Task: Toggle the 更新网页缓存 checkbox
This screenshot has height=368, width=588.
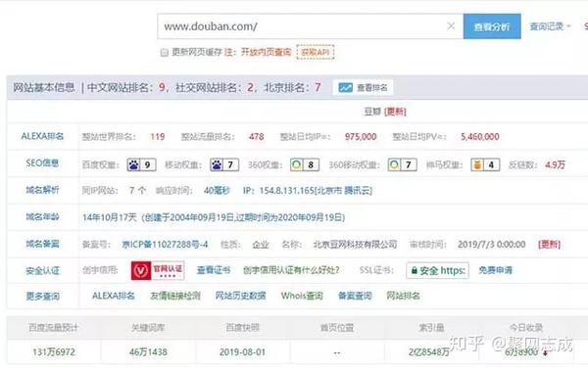Action: click(x=164, y=53)
